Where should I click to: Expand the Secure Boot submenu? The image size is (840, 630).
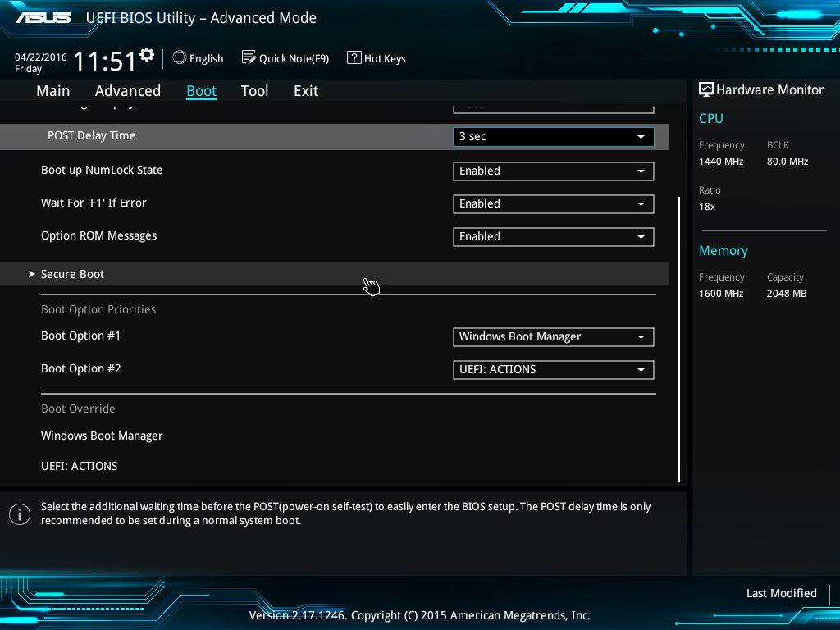(335, 274)
